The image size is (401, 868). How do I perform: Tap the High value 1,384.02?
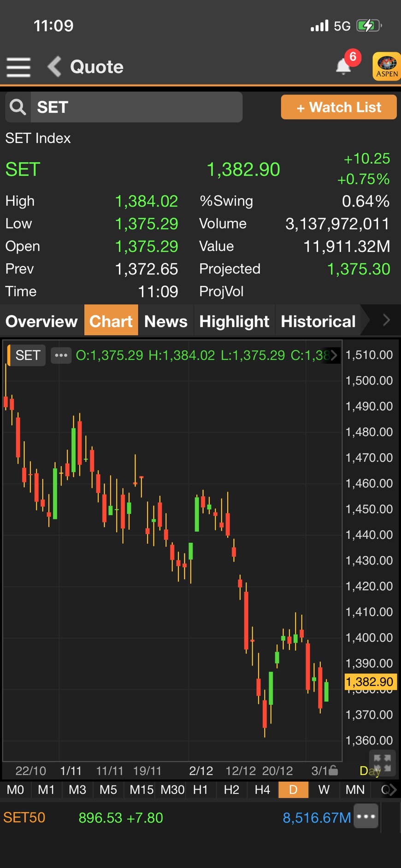[147, 201]
